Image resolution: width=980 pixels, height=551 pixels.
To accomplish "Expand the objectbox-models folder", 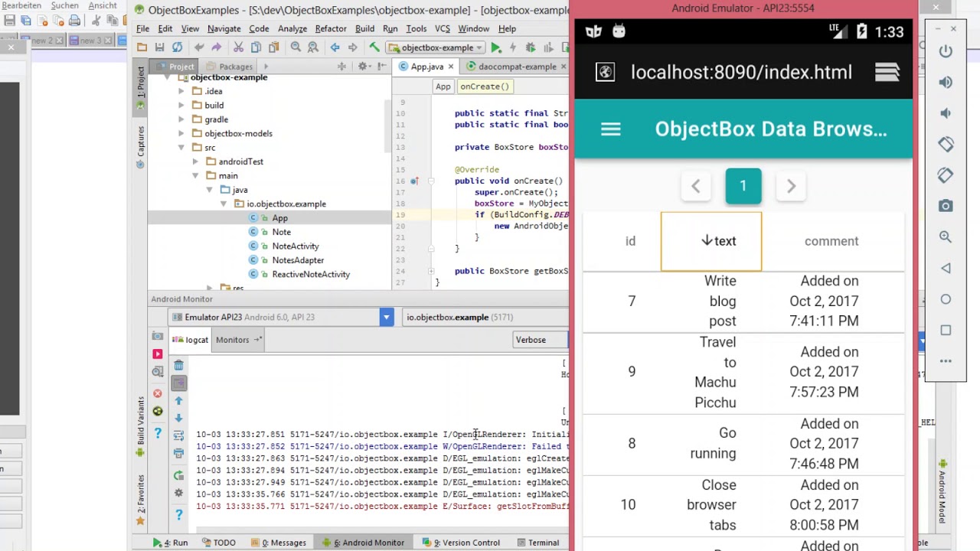I will pyautogui.click(x=181, y=133).
